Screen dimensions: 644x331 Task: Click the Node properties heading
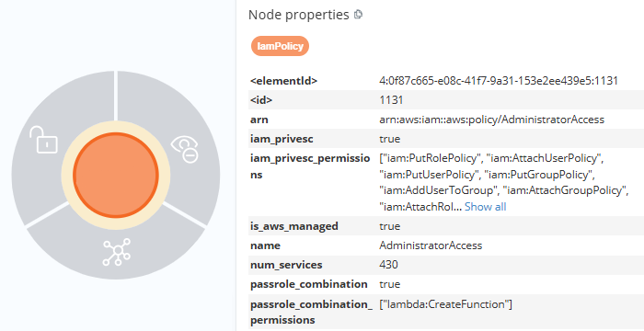[299, 15]
